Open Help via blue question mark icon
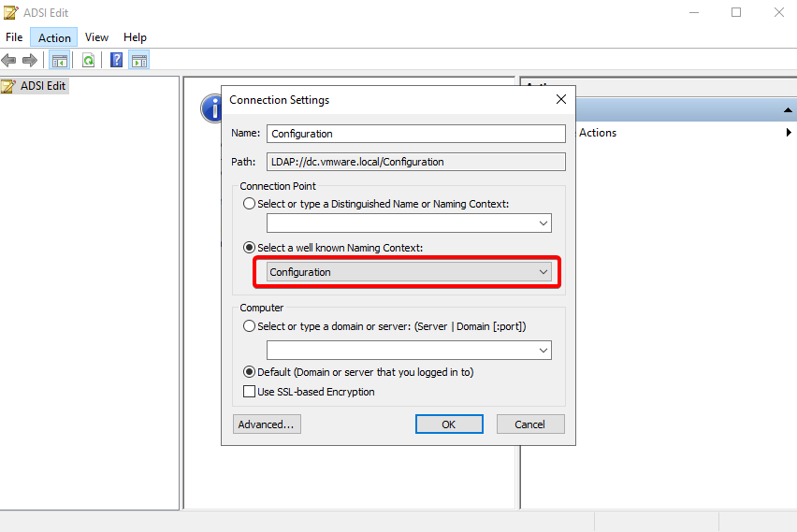Screen dimensions: 797x532 tap(117, 61)
